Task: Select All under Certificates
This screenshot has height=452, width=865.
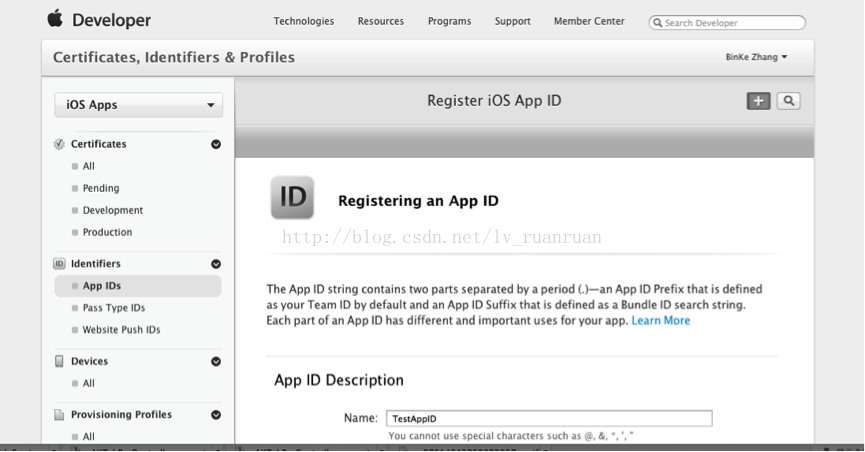Action: click(88, 166)
